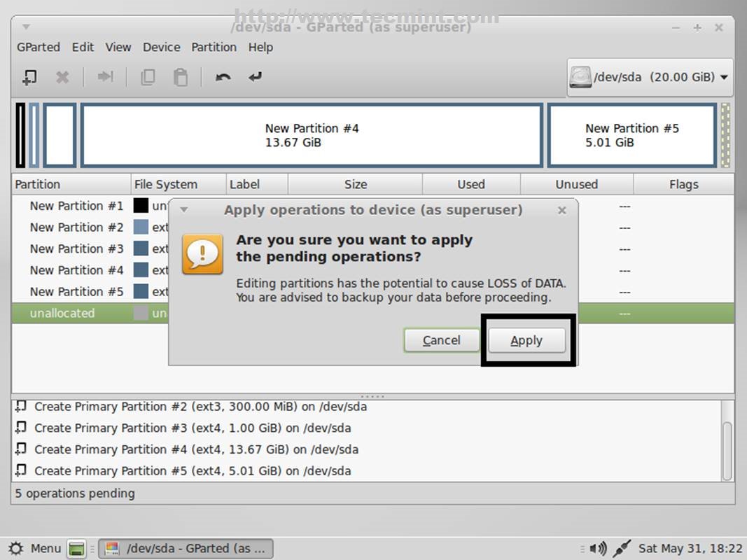
Task: Click the warning icon in the dialog
Action: click(202, 254)
